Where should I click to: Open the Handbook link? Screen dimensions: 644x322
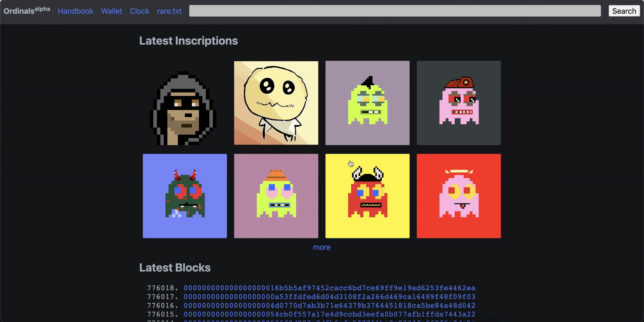(76, 11)
